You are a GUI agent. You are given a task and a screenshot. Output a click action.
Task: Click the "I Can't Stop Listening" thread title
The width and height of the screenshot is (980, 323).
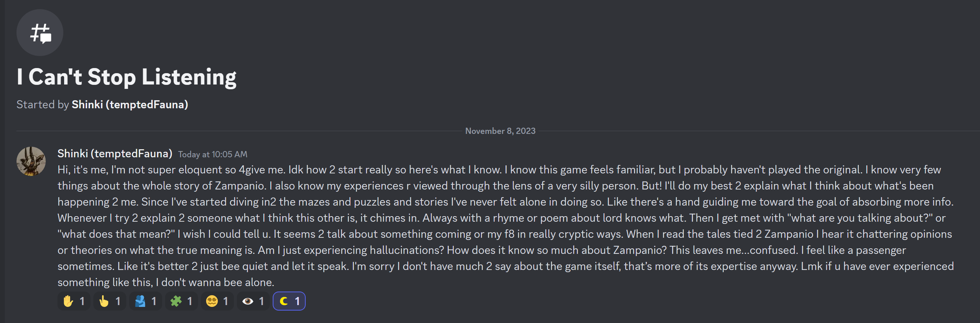(x=126, y=77)
